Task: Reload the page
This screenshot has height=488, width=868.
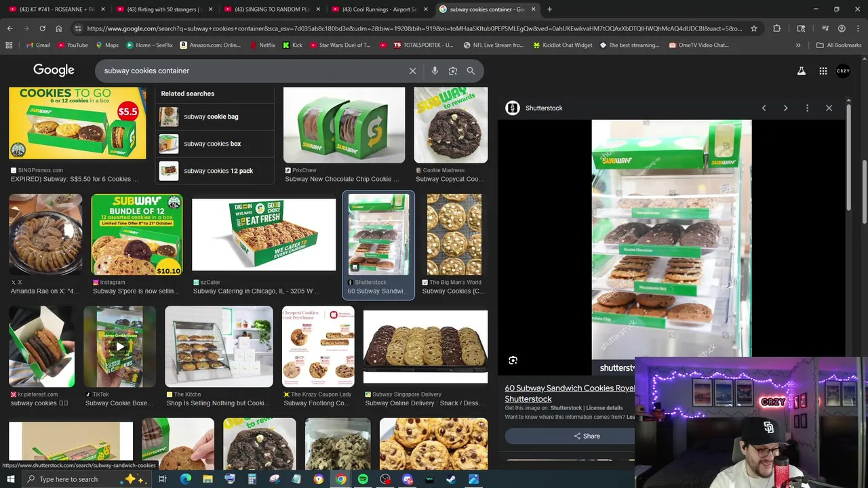Action: click(x=42, y=28)
